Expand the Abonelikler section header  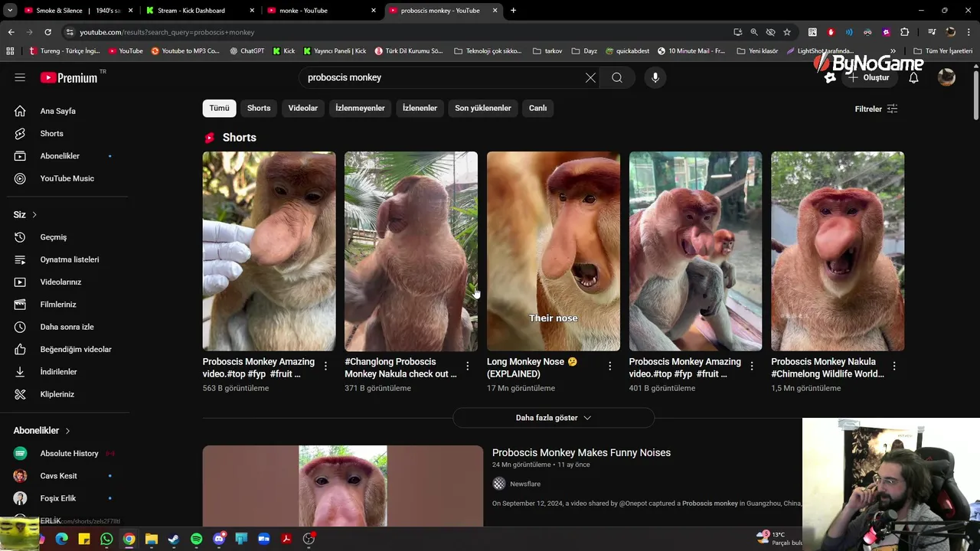coord(42,431)
